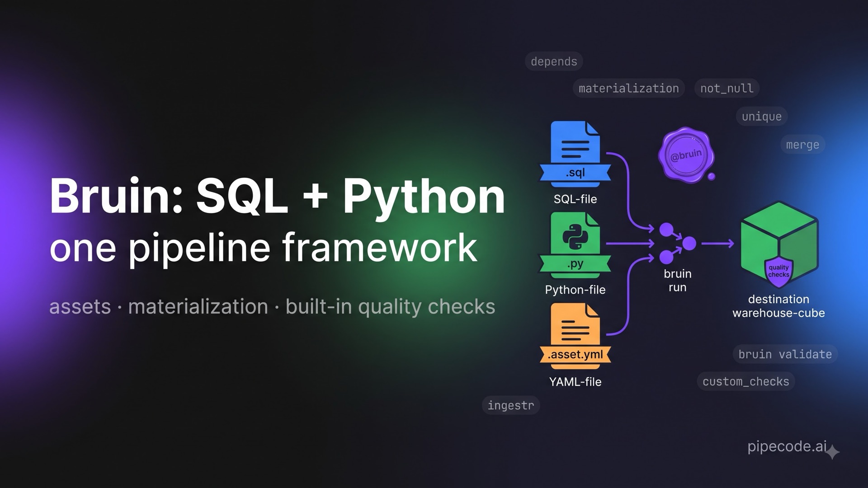Viewport: 868px width, 488px height.
Task: Click the sparkle icon beside pipecode.ai
Action: [833, 452]
